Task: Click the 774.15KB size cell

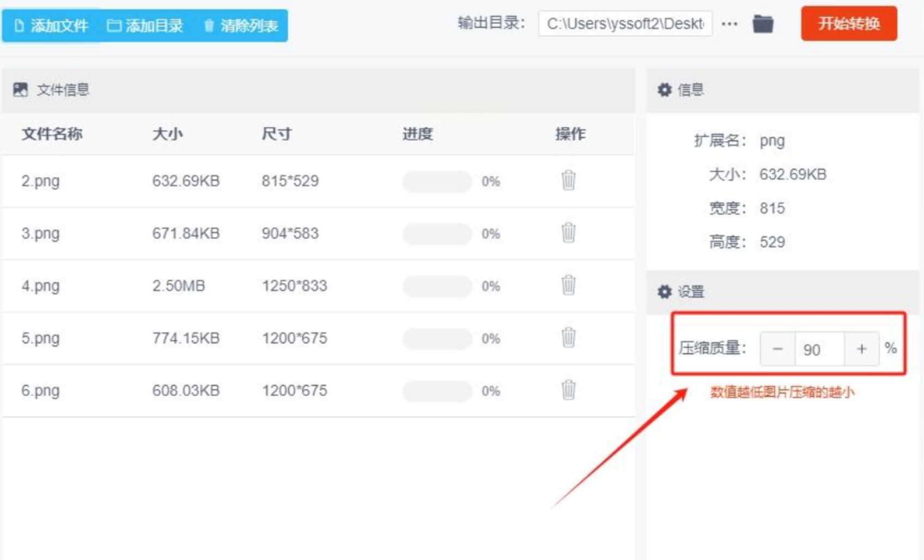Action: coord(186,338)
